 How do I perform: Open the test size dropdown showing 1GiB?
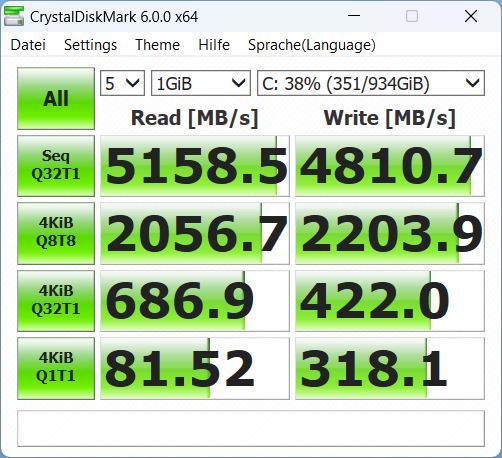click(201, 83)
